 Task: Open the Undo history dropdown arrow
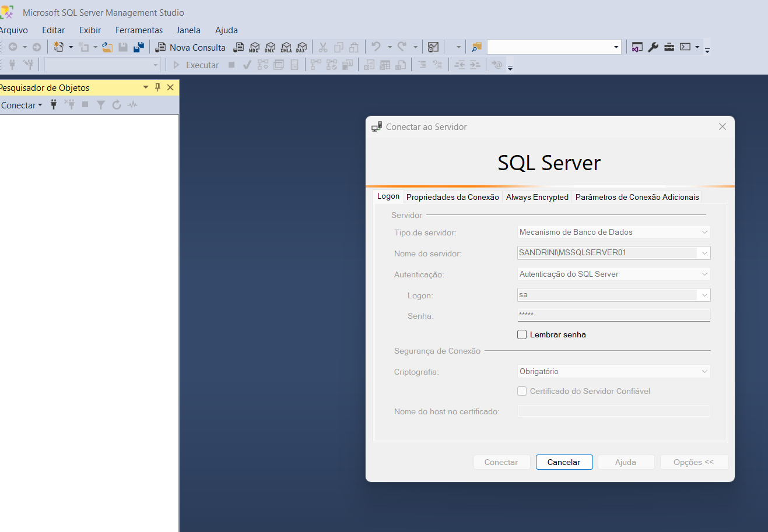point(390,47)
